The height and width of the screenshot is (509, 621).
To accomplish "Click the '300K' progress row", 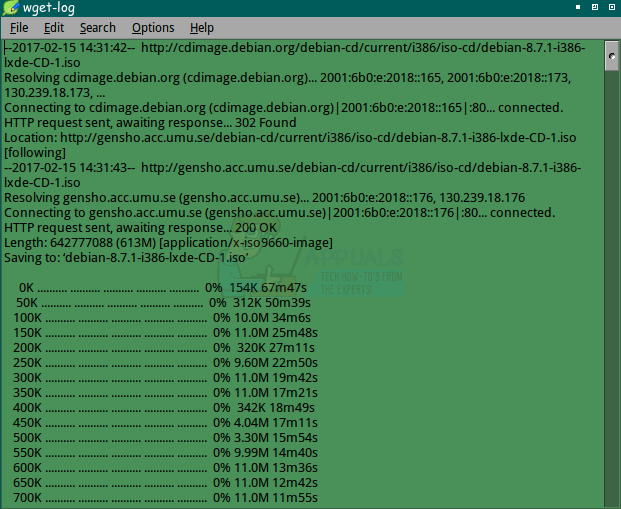I will [165, 378].
